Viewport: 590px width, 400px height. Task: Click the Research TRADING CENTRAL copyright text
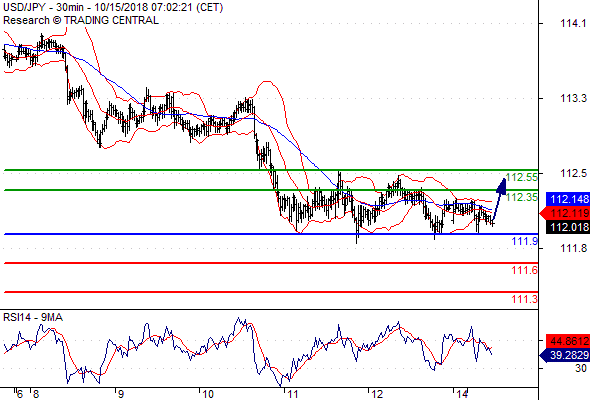81,20
